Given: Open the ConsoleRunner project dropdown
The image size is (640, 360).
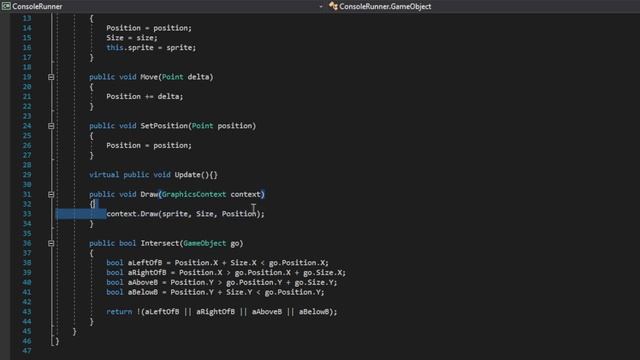Looking at the screenshot, I should (x=163, y=6).
